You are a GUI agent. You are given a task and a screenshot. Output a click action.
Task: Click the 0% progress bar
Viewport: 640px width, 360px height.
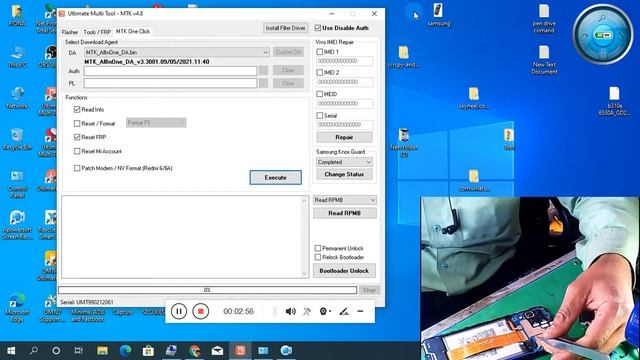click(207, 290)
